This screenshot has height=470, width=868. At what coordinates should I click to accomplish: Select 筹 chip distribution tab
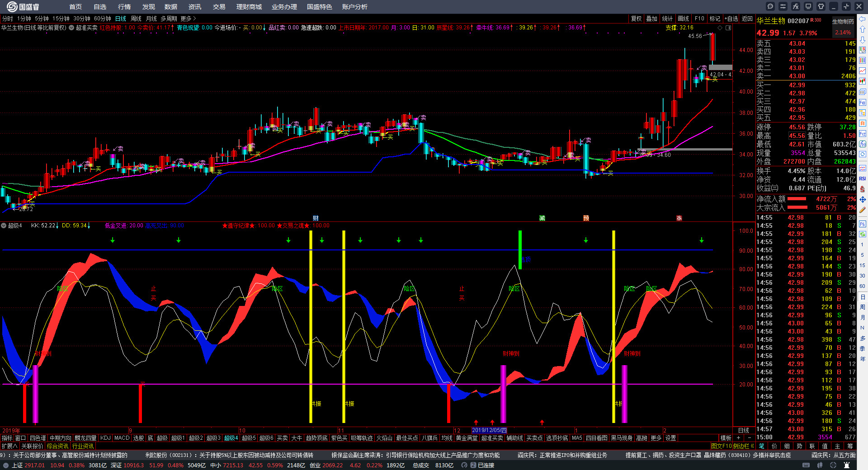pyautogui.click(x=850, y=446)
